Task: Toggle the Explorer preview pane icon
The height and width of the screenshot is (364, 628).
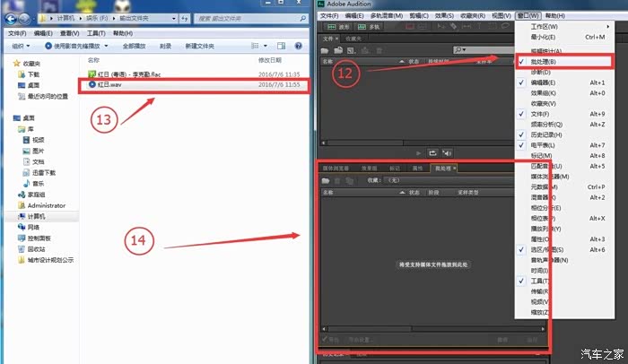Action: pos(281,46)
